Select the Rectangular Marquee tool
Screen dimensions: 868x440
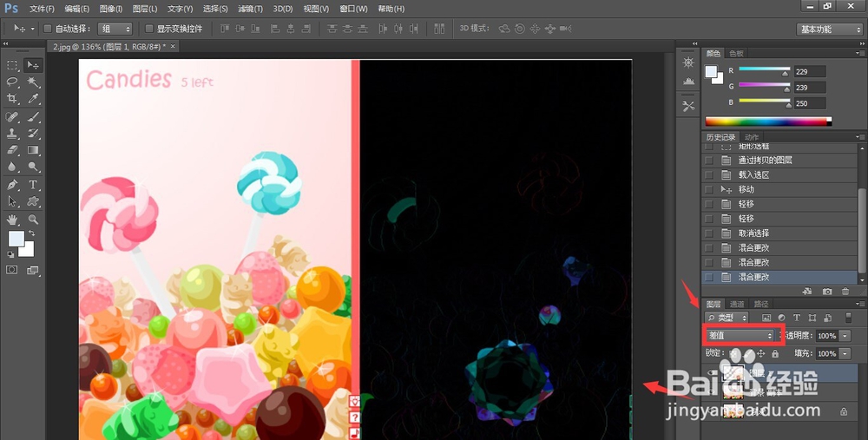12,65
